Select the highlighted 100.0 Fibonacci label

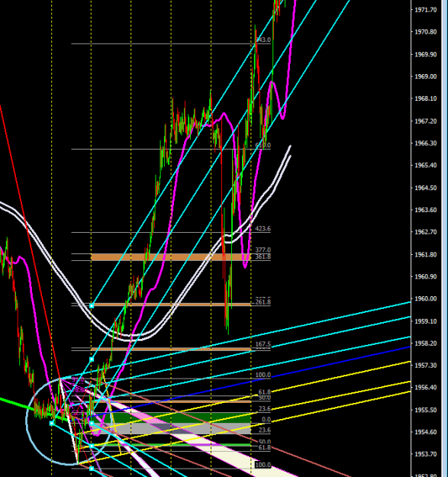(263, 465)
